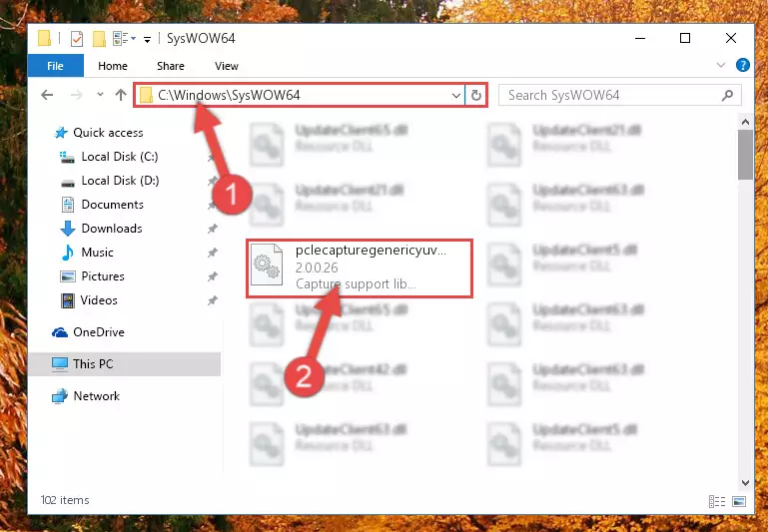This screenshot has width=768, height=532.
Task: Click the magnifier search icon
Action: click(x=727, y=95)
